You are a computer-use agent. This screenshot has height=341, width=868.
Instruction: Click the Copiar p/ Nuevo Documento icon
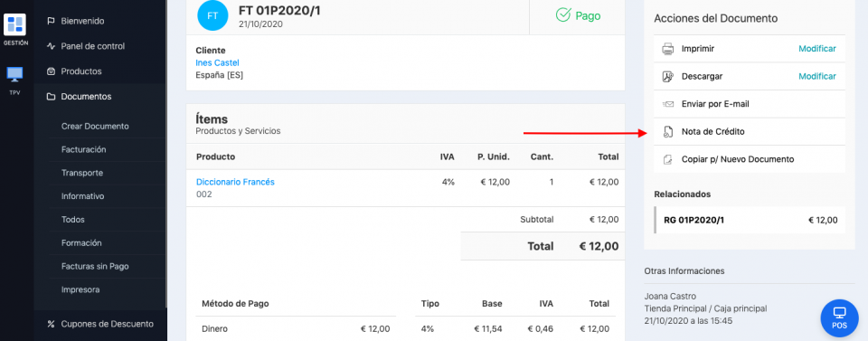(x=667, y=159)
